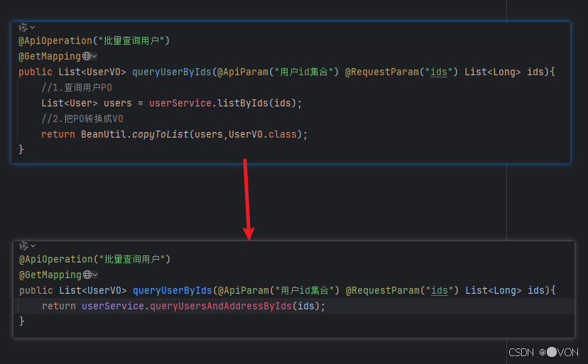Click the "批量查询用户" string in the upper snippet
588x364 pixels.
click(131, 40)
